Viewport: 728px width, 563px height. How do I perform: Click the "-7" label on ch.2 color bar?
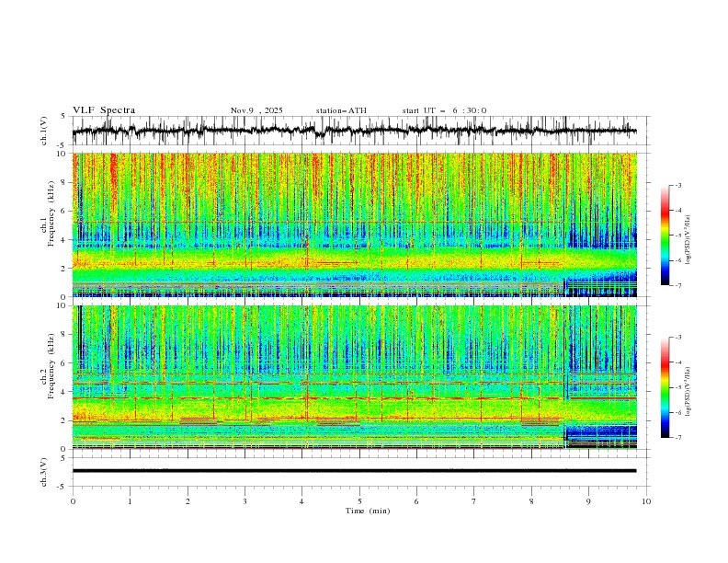677,438
